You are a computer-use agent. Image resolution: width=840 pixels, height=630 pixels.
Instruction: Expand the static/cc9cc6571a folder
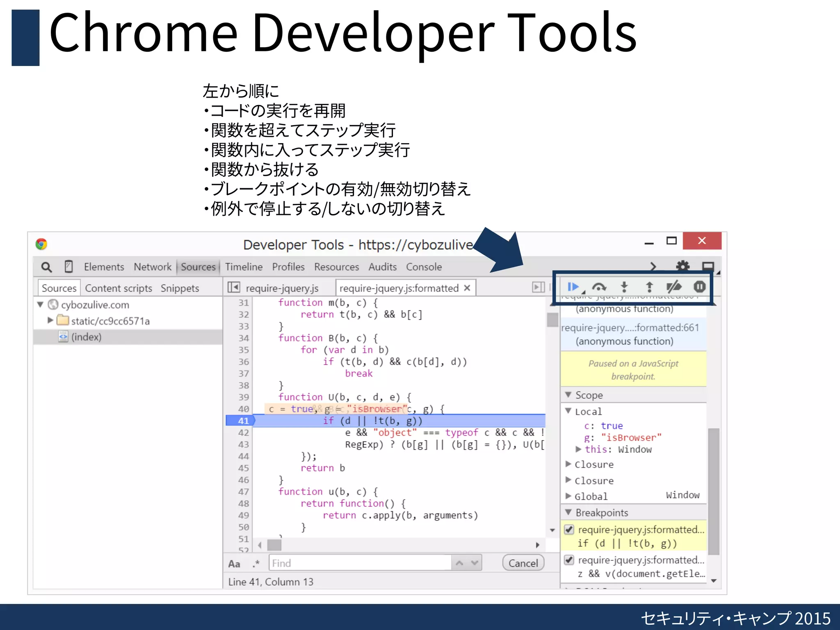[x=50, y=320]
